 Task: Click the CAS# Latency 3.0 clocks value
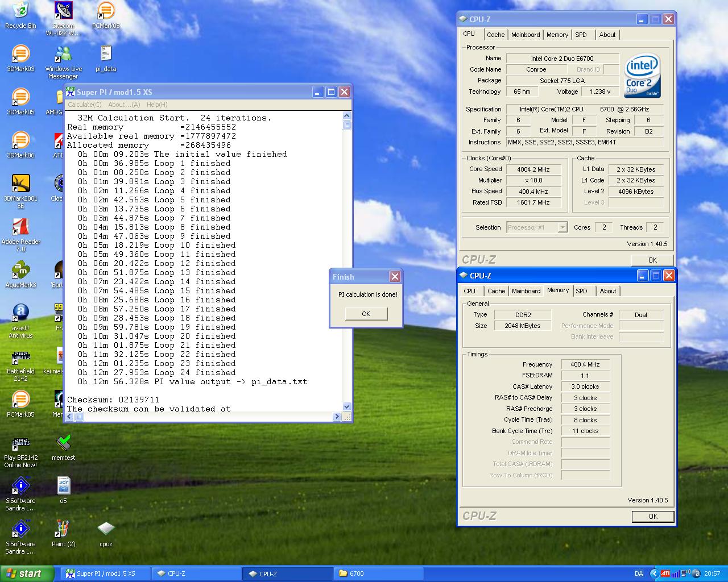tap(585, 386)
